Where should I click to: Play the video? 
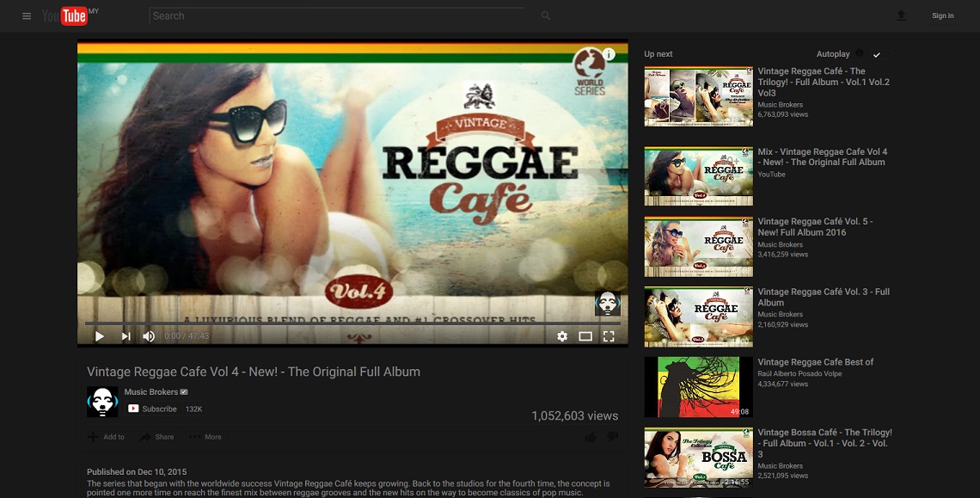click(x=100, y=336)
